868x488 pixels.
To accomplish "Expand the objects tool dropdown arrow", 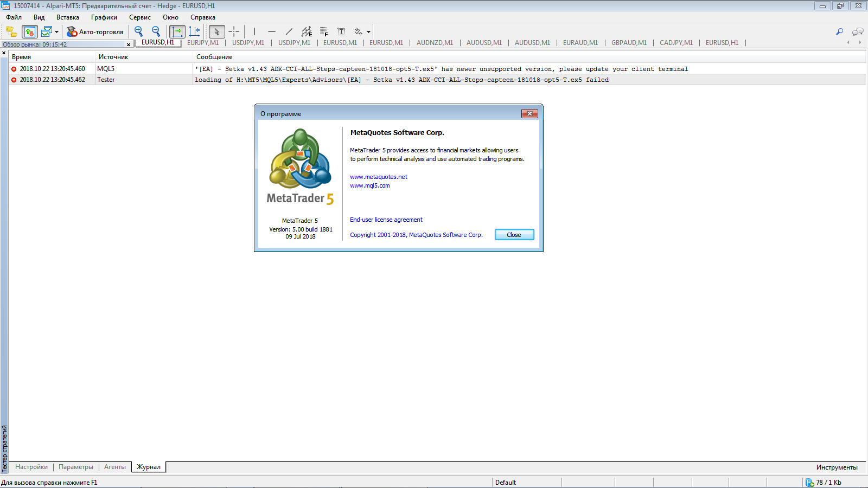I will (368, 32).
